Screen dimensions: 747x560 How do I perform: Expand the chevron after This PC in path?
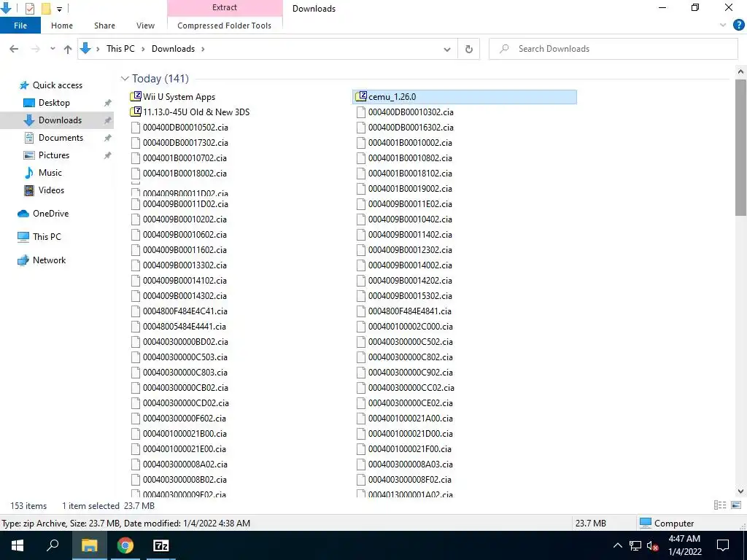pos(143,49)
